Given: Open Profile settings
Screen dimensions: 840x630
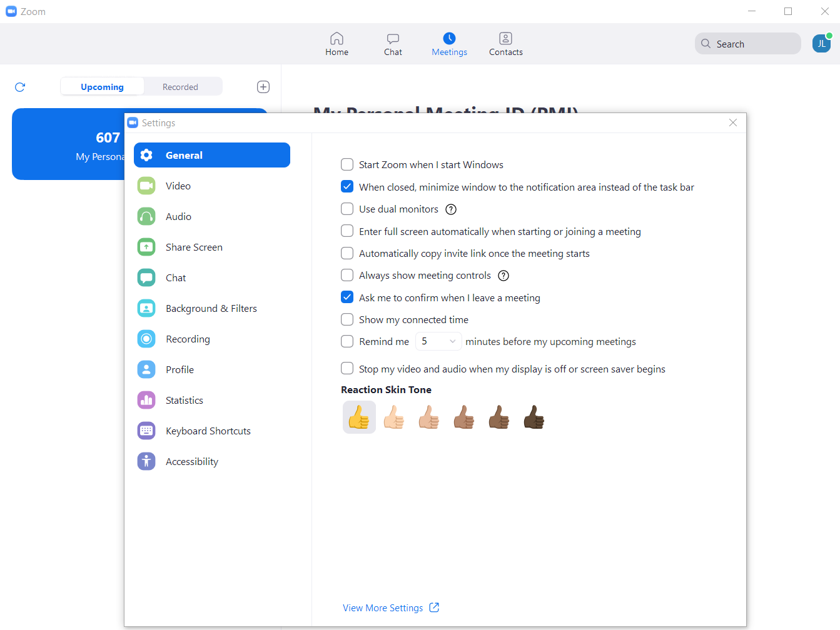Looking at the screenshot, I should [x=212, y=369].
